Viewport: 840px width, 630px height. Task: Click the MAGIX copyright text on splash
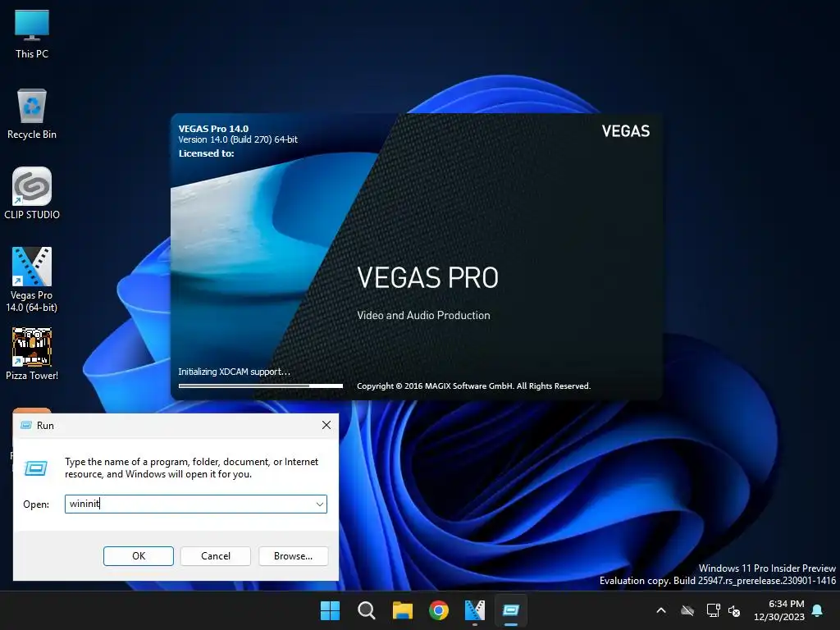click(473, 386)
